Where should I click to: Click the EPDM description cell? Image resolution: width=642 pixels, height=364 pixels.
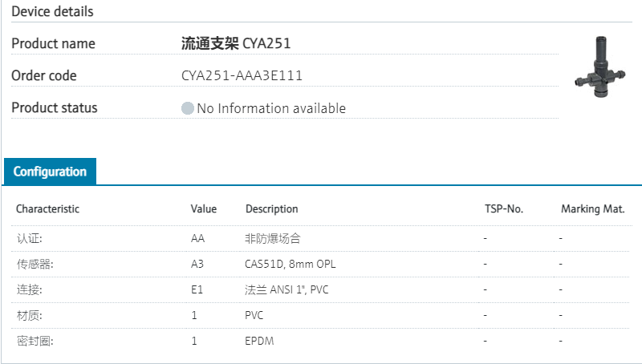[260, 341]
